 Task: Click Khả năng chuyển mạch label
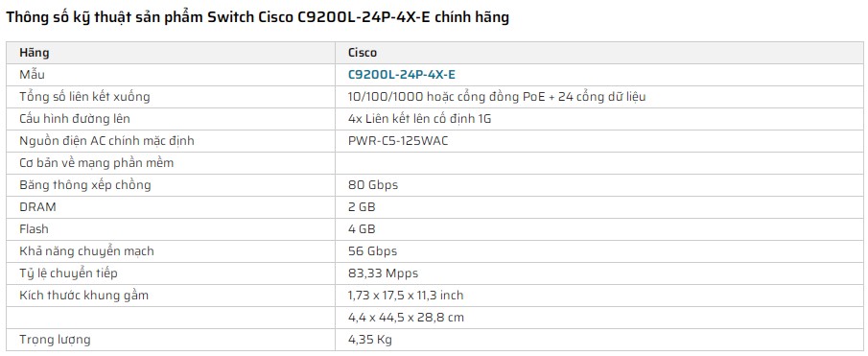pos(86,251)
